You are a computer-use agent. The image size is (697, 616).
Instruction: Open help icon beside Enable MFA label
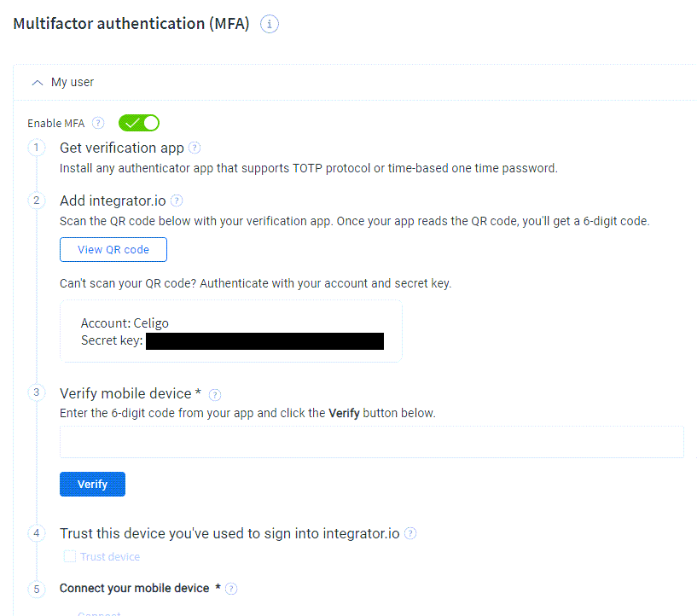(98, 123)
